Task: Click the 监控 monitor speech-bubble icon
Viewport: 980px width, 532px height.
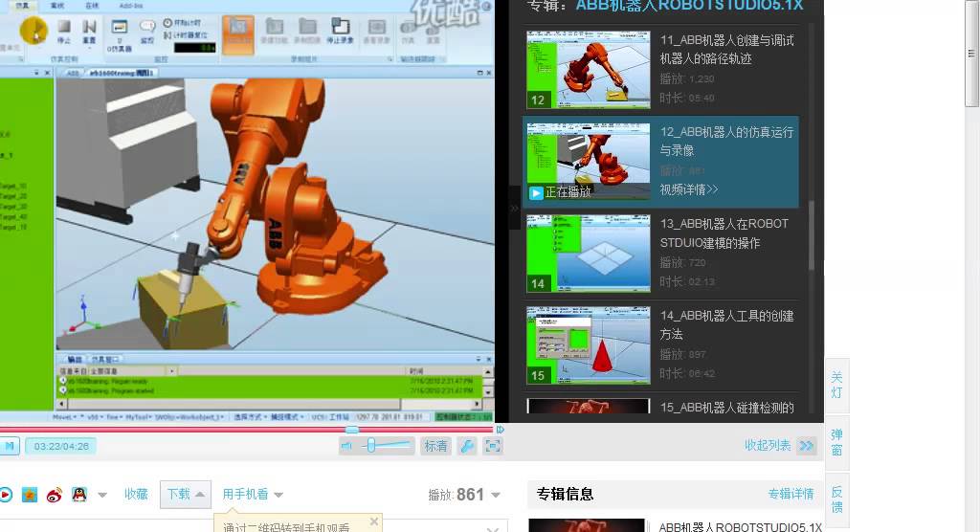Action: point(147,31)
